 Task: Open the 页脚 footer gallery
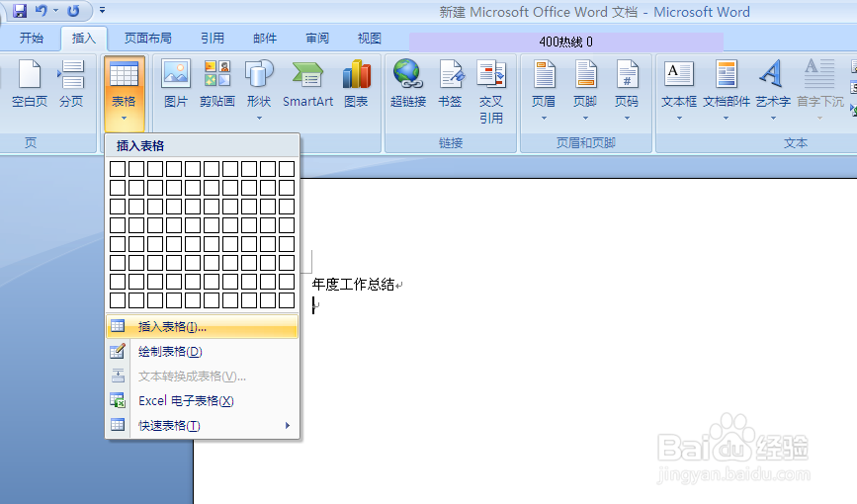585,84
